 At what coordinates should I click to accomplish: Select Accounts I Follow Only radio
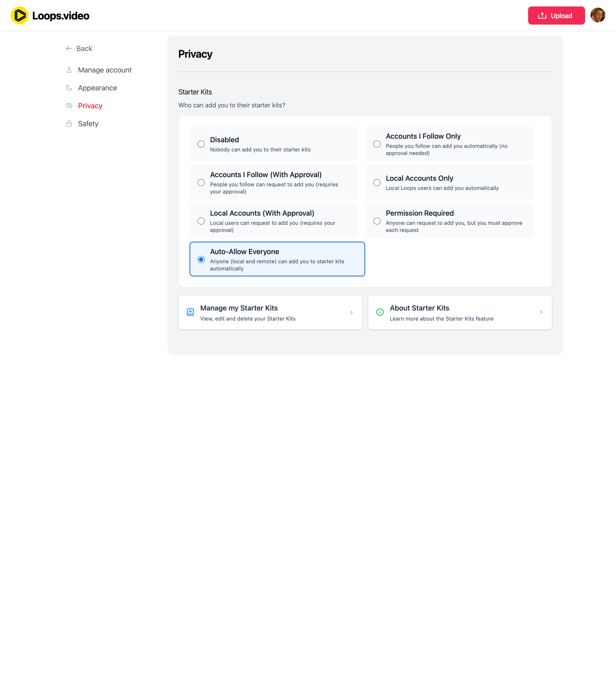[377, 144]
